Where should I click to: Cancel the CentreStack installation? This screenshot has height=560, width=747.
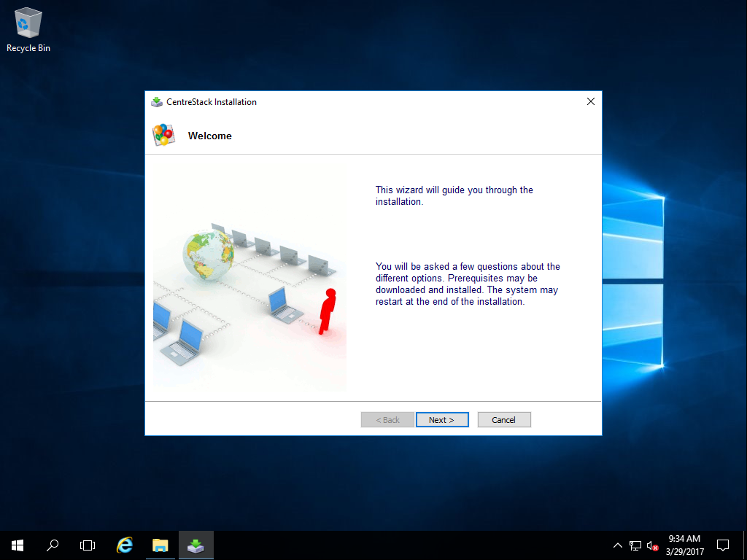504,419
